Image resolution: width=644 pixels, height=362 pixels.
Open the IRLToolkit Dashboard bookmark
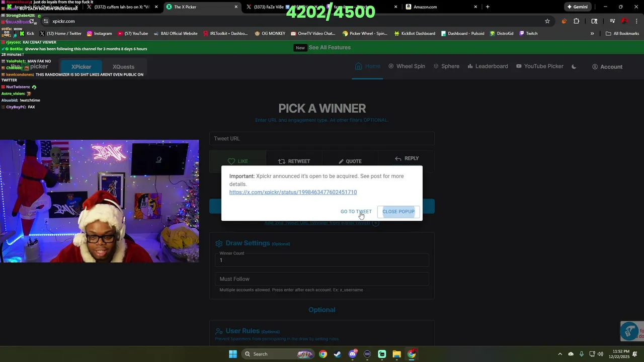click(x=225, y=34)
